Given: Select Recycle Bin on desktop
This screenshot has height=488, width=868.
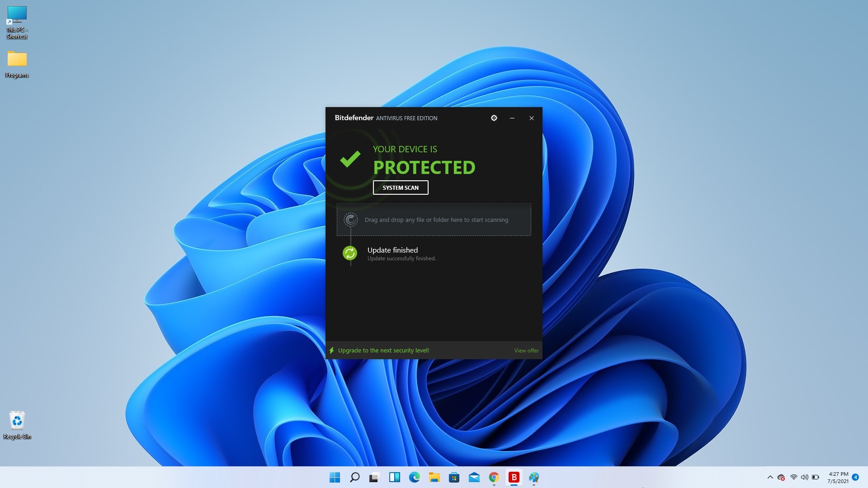Looking at the screenshot, I should 17,425.
